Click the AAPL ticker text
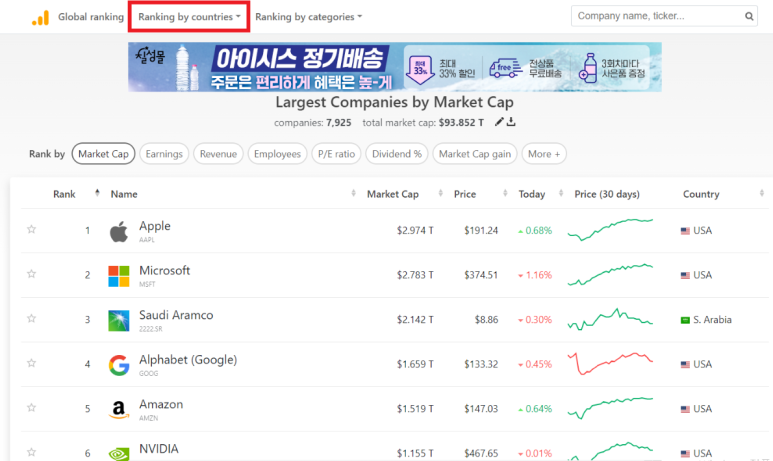Image resolution: width=773 pixels, height=461 pixels. click(x=147, y=240)
